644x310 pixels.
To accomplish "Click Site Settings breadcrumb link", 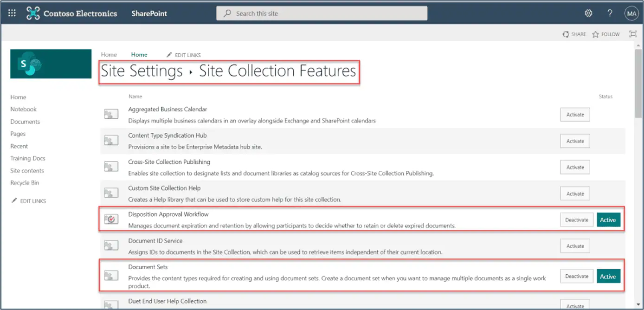I will (142, 71).
